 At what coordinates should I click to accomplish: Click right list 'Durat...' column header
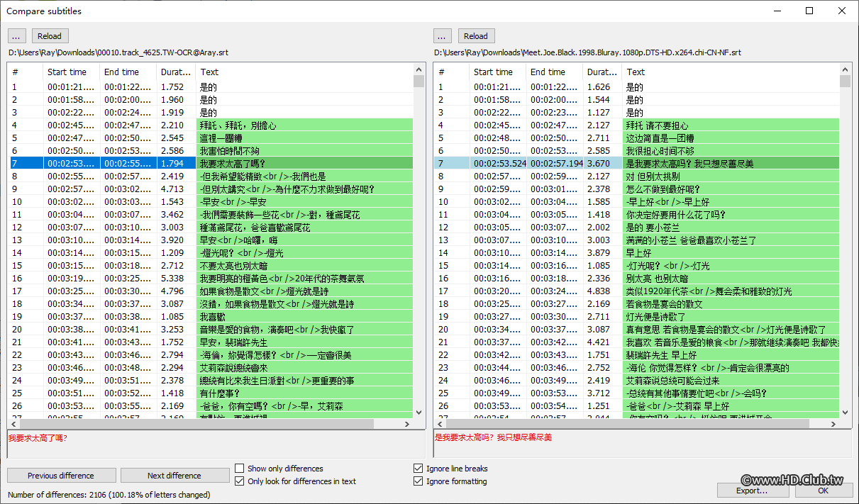(x=602, y=72)
